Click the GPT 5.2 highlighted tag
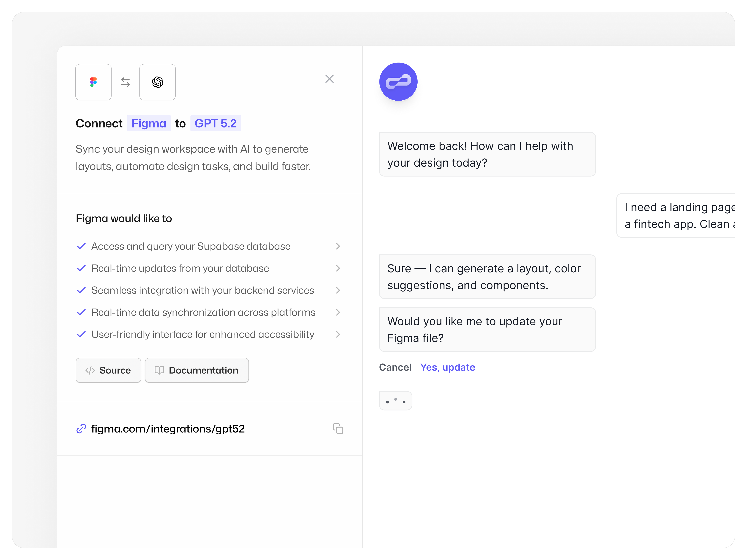The width and height of the screenshot is (747, 560). pyautogui.click(x=216, y=123)
